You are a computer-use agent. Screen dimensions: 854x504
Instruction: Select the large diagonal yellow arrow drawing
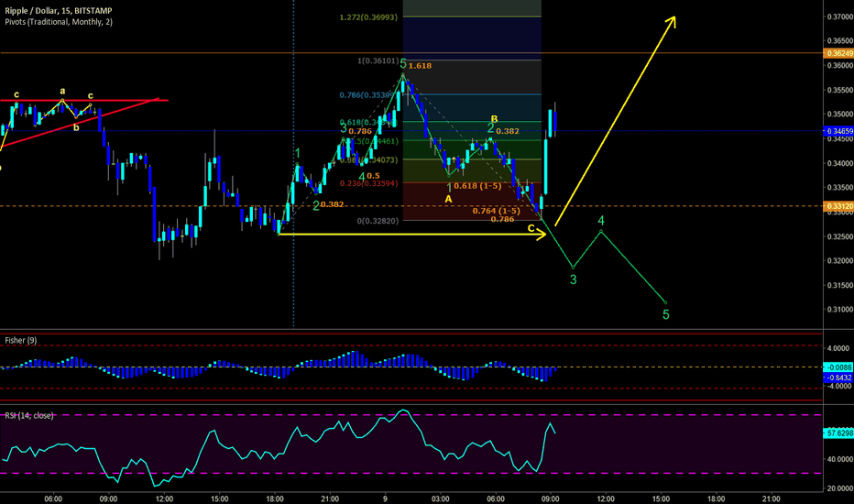(x=616, y=121)
